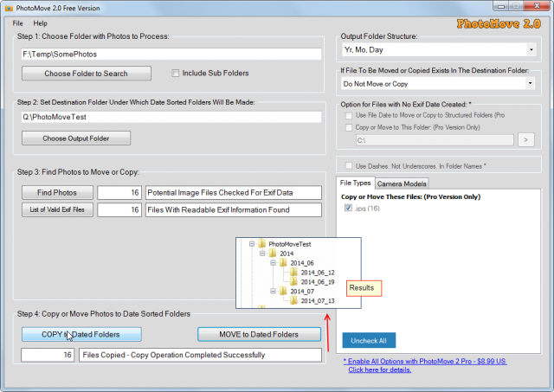Image resolution: width=554 pixels, height=392 pixels.
Task: Click the 2014_07 folder icon
Action: [283, 291]
